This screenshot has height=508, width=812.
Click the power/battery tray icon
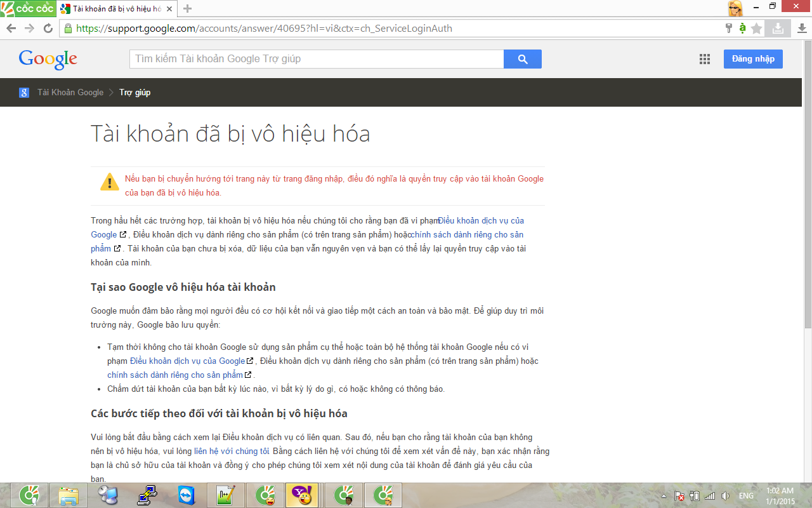695,496
